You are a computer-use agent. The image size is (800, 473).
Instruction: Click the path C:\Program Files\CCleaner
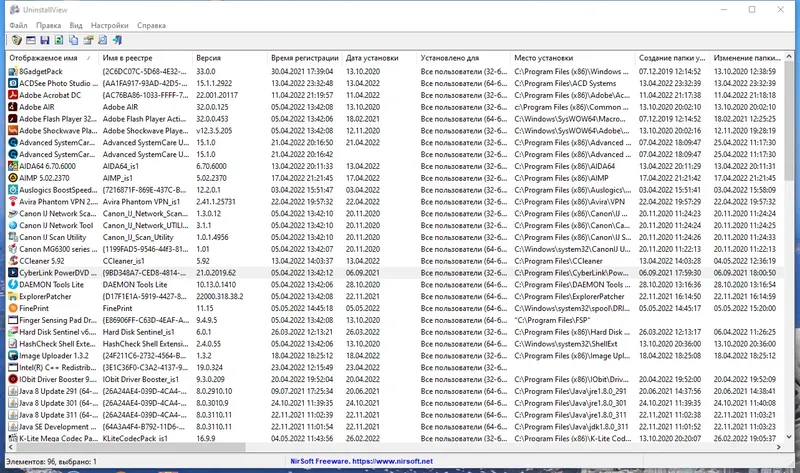558,261
